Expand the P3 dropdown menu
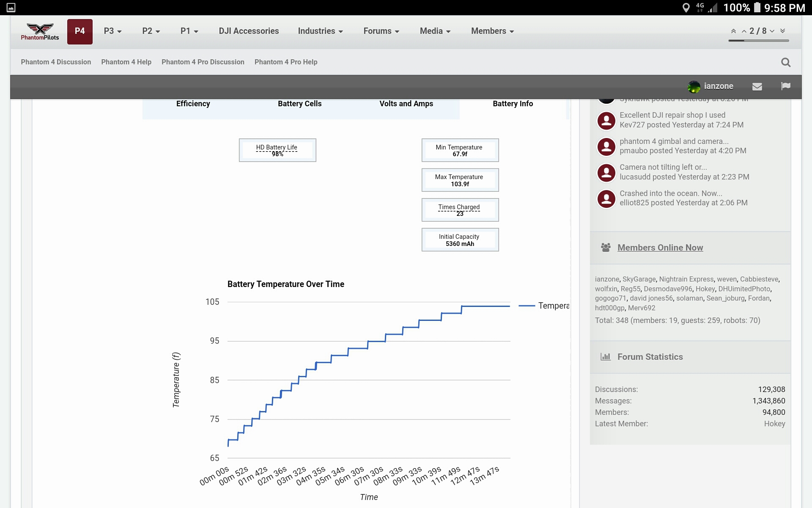The width and height of the screenshot is (812, 508). 112,31
